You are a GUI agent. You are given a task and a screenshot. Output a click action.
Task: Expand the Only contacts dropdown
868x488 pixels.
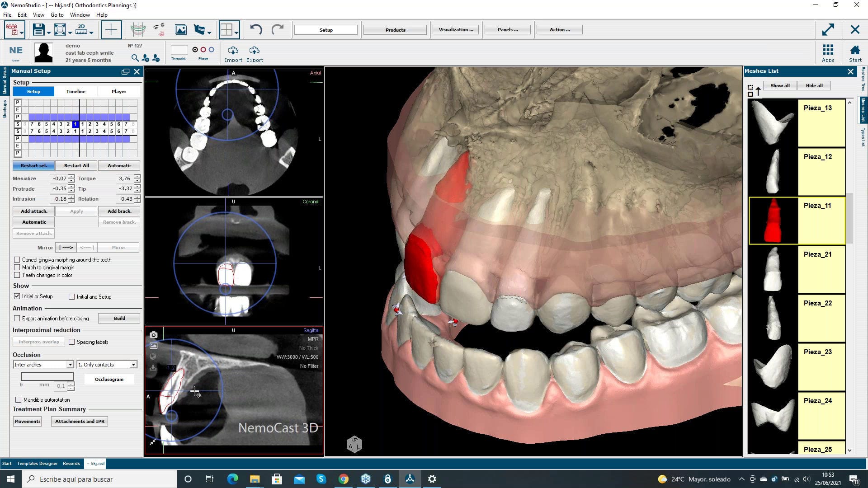point(133,365)
